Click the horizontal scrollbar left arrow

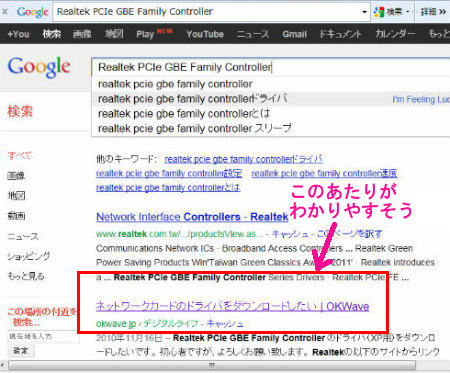click(x=3, y=365)
